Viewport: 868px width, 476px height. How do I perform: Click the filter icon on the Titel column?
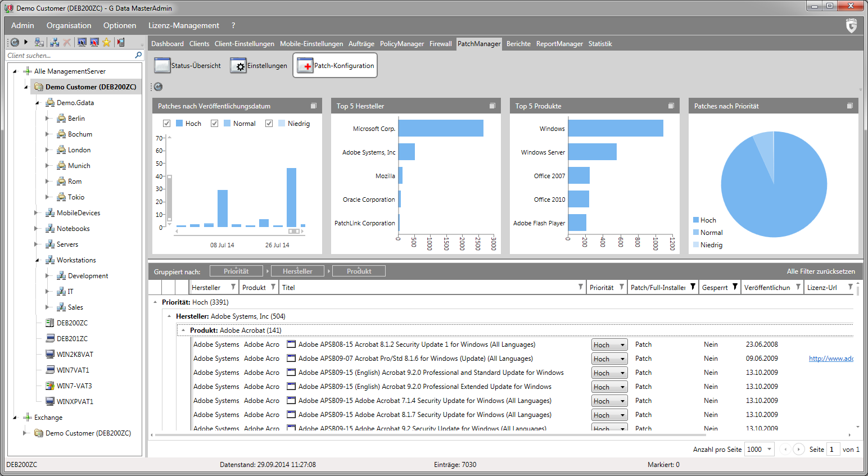(580, 287)
